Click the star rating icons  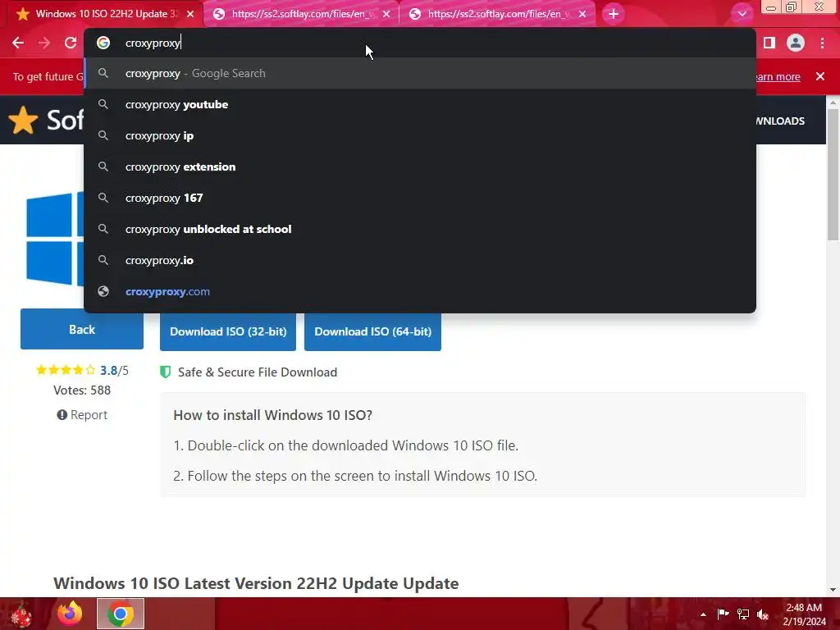pos(66,370)
